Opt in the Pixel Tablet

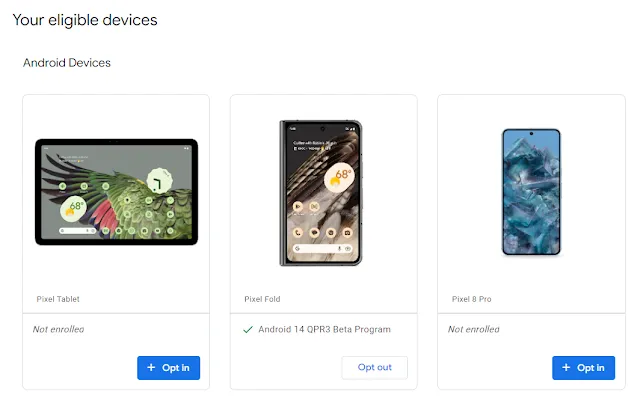[x=168, y=368]
